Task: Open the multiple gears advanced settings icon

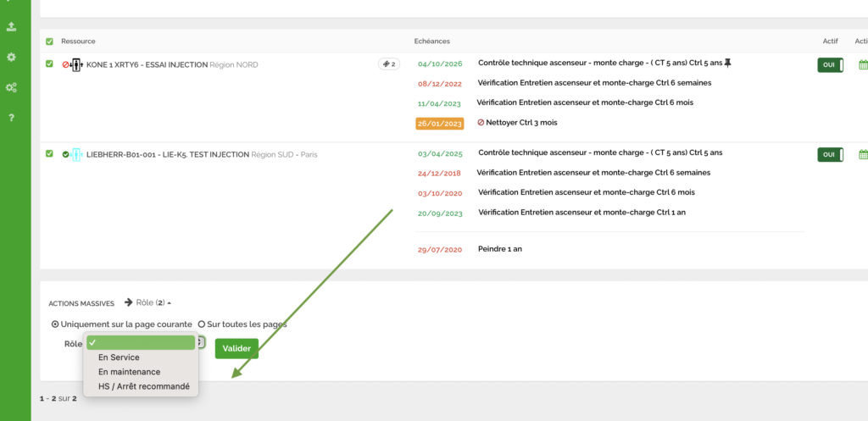Action: tap(11, 87)
